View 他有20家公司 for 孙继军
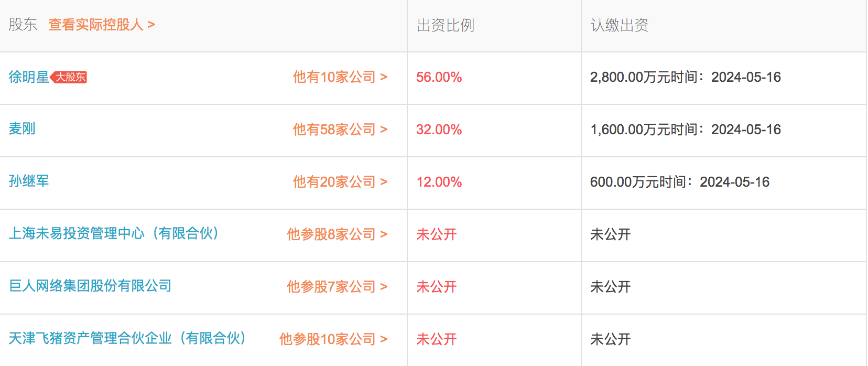868x366 pixels. pos(340,182)
